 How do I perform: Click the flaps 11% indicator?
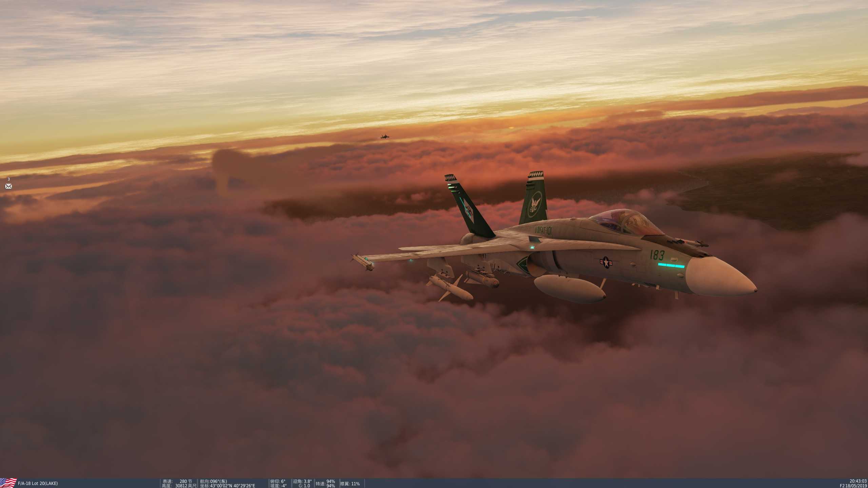[350, 484]
